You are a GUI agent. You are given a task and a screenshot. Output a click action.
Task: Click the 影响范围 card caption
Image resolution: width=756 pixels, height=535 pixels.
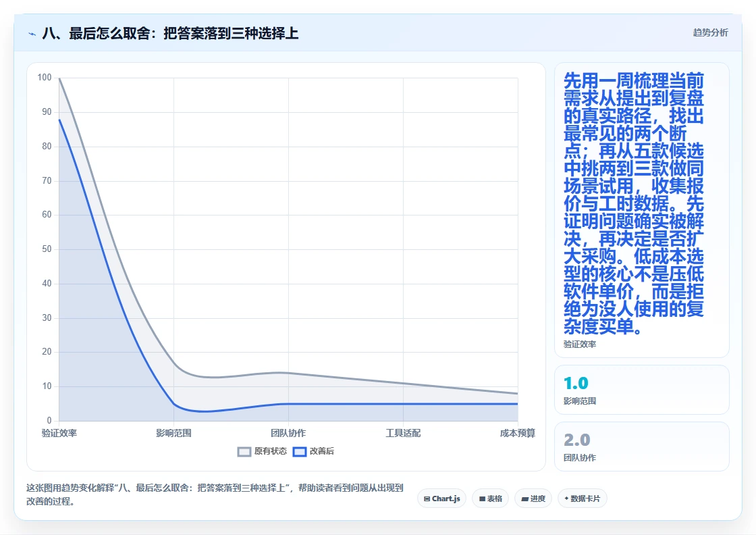(580, 401)
